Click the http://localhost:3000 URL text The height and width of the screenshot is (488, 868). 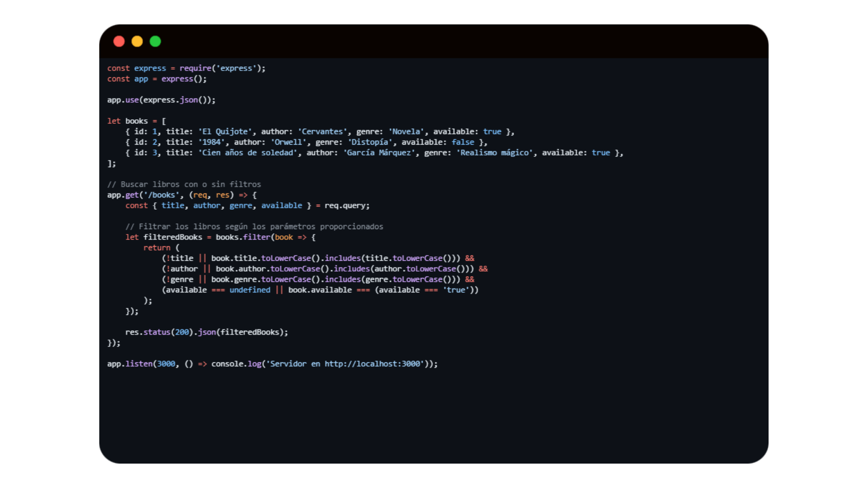(x=373, y=364)
